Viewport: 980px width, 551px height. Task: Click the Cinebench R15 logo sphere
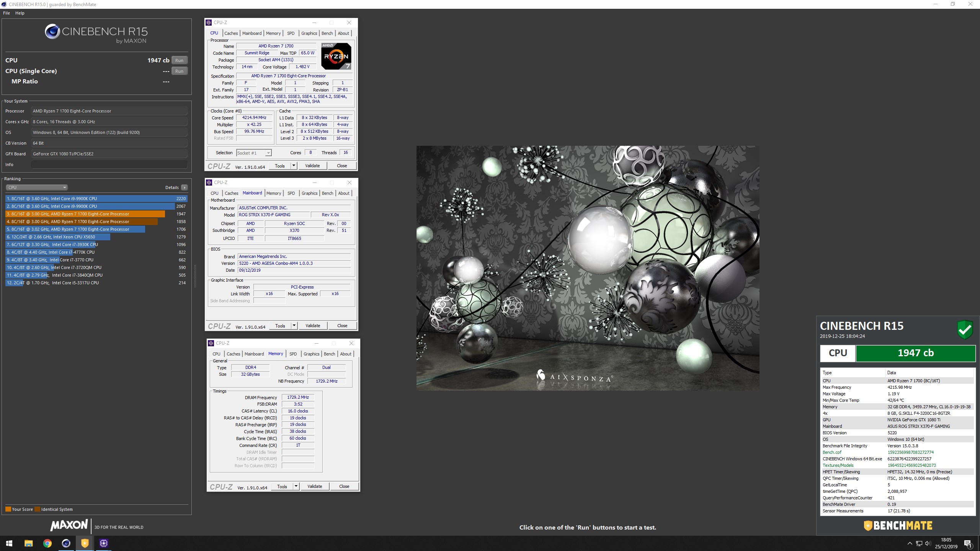point(52,31)
